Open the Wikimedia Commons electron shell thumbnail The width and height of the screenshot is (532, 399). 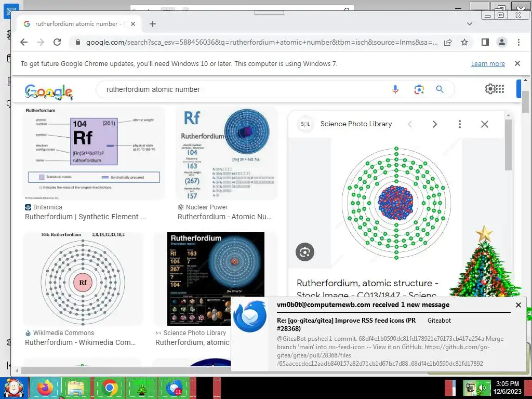click(x=83, y=279)
